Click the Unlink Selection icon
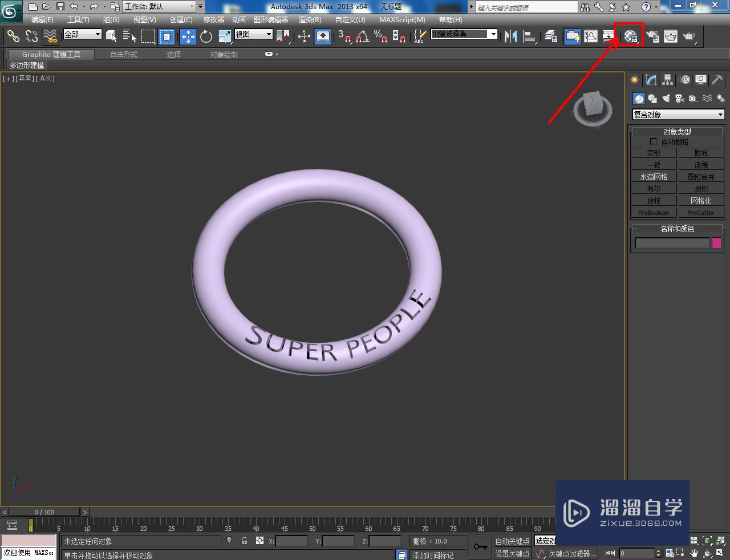Screen dimensions: 730x560 [31, 36]
